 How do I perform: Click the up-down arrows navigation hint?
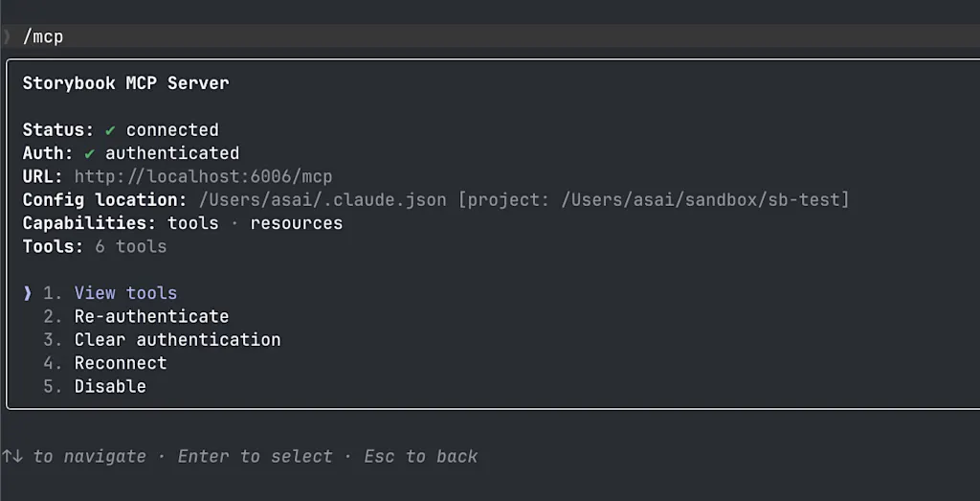tap(11, 456)
